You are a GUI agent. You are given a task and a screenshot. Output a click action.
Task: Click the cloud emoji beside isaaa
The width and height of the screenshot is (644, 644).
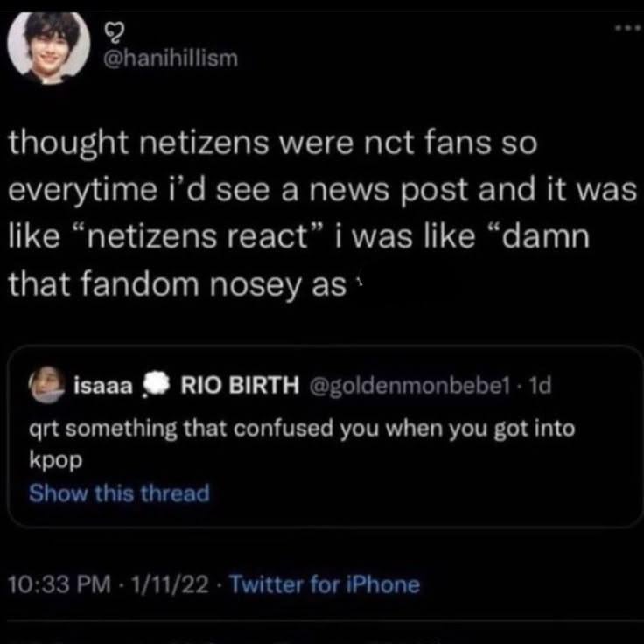pos(158,385)
